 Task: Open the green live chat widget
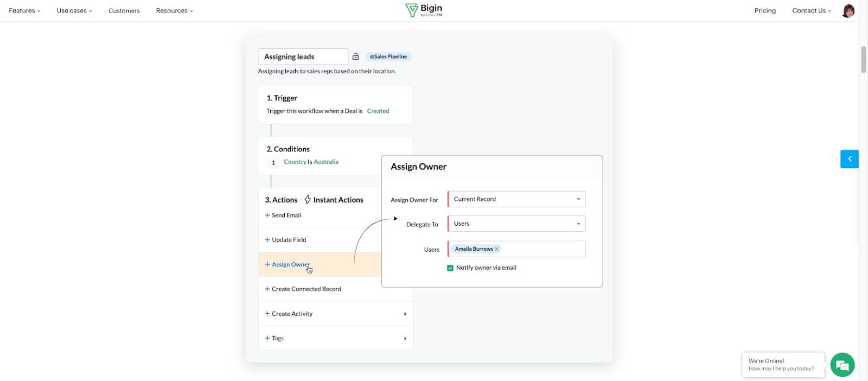tap(841, 365)
